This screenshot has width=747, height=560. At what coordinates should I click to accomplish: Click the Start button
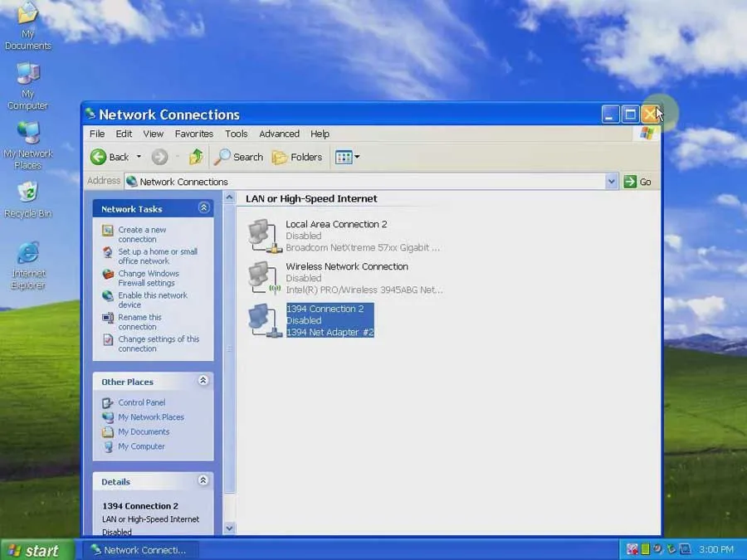coord(32,549)
